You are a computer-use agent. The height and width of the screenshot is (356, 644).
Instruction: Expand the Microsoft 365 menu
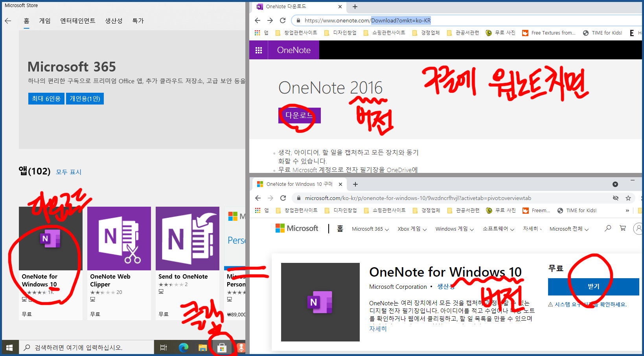click(370, 229)
